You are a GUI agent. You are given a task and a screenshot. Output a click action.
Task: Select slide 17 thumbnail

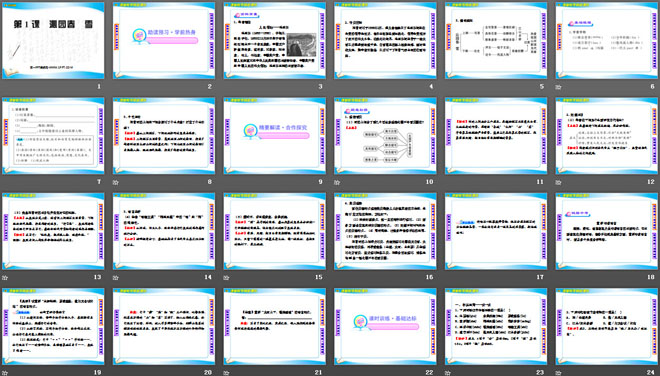point(496,231)
